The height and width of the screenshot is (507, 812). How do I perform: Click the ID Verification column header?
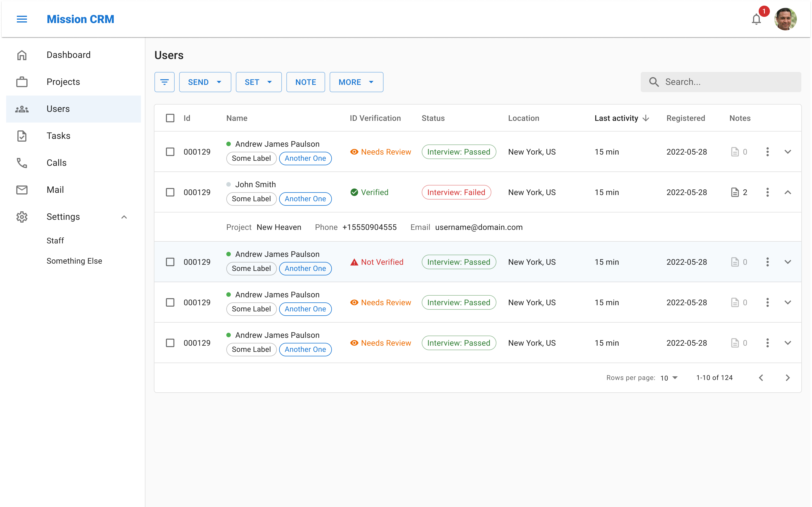coord(375,118)
